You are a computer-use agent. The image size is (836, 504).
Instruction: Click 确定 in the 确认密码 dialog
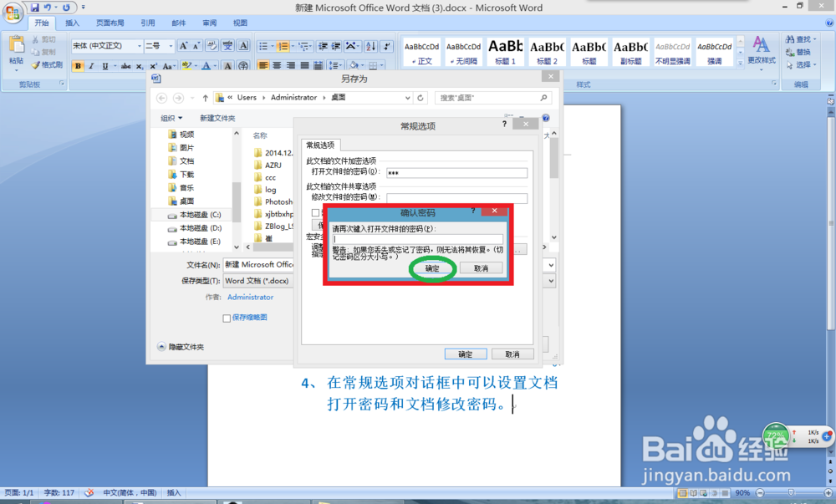(x=432, y=268)
